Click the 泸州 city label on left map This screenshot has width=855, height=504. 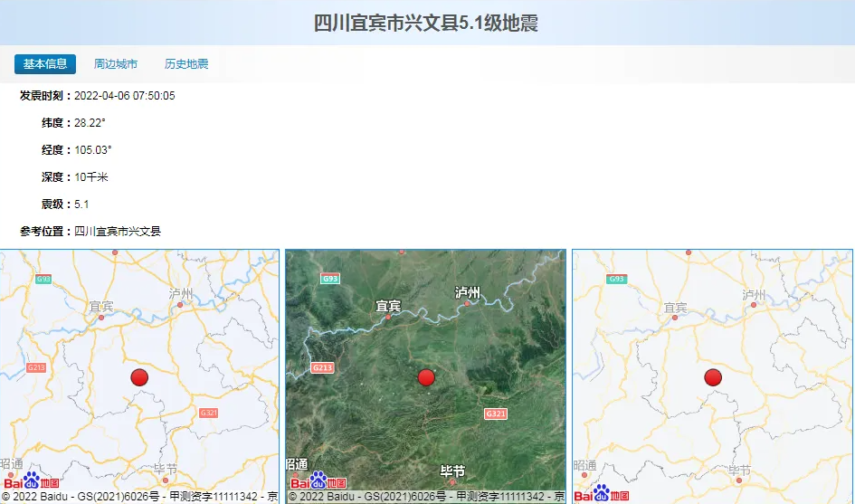click(x=180, y=294)
